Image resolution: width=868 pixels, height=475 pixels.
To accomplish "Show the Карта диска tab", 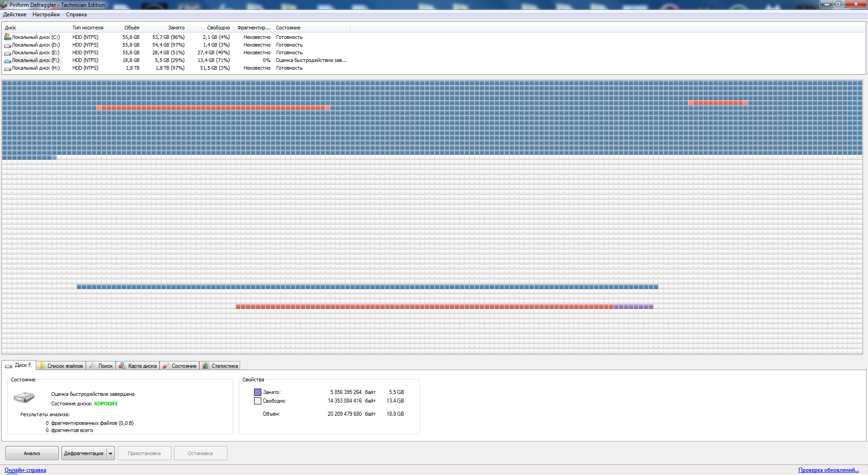I will click(138, 366).
